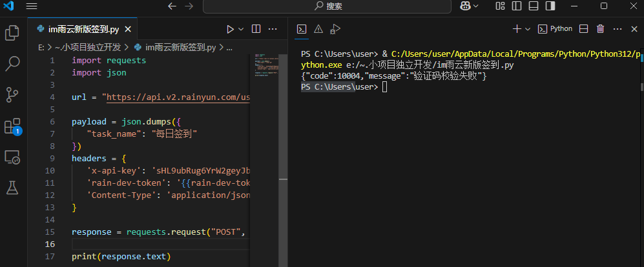Open the Explorer view in activity bar
This screenshot has width=644, height=267.
pos(12,33)
